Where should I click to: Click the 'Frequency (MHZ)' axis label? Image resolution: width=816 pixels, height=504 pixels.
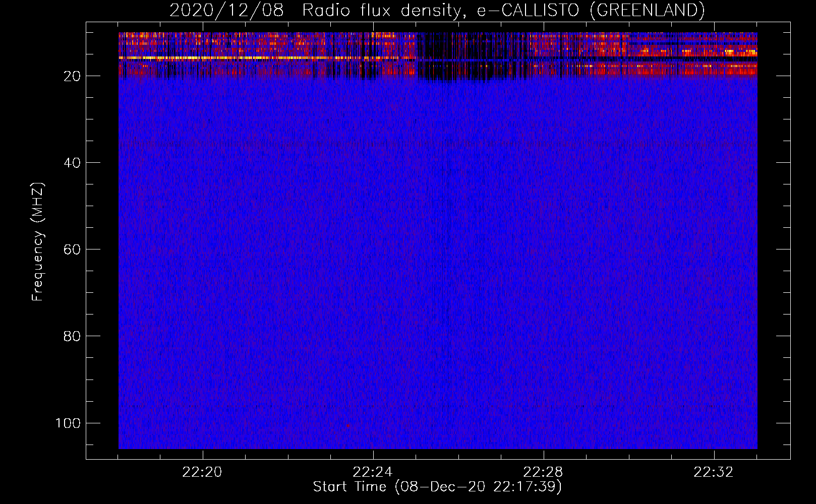pyautogui.click(x=38, y=242)
